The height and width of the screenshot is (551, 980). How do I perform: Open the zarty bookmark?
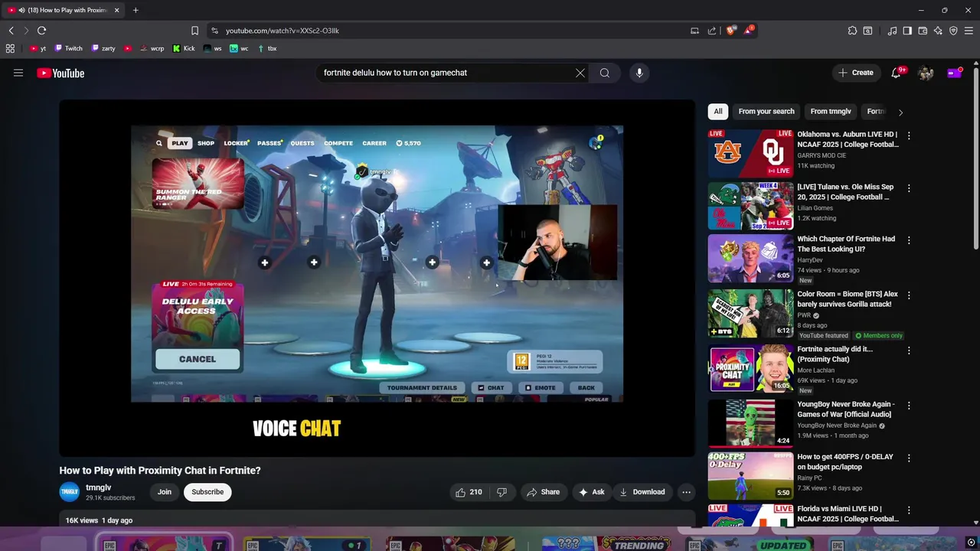103,48
